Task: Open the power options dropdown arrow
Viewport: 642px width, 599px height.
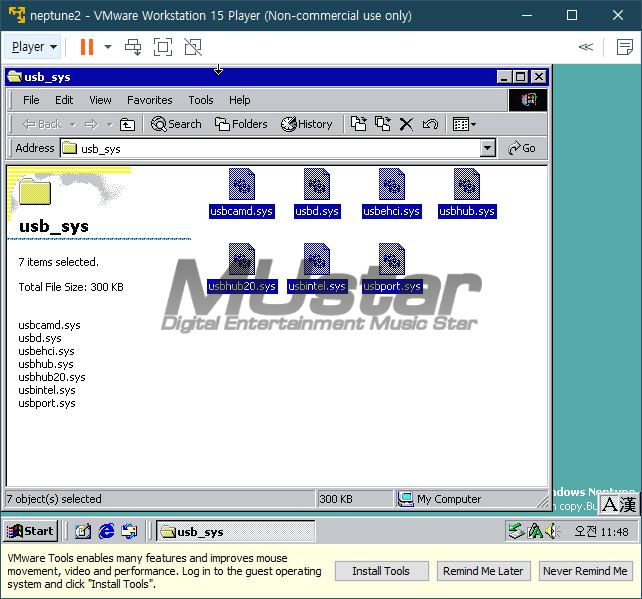Action: point(108,47)
